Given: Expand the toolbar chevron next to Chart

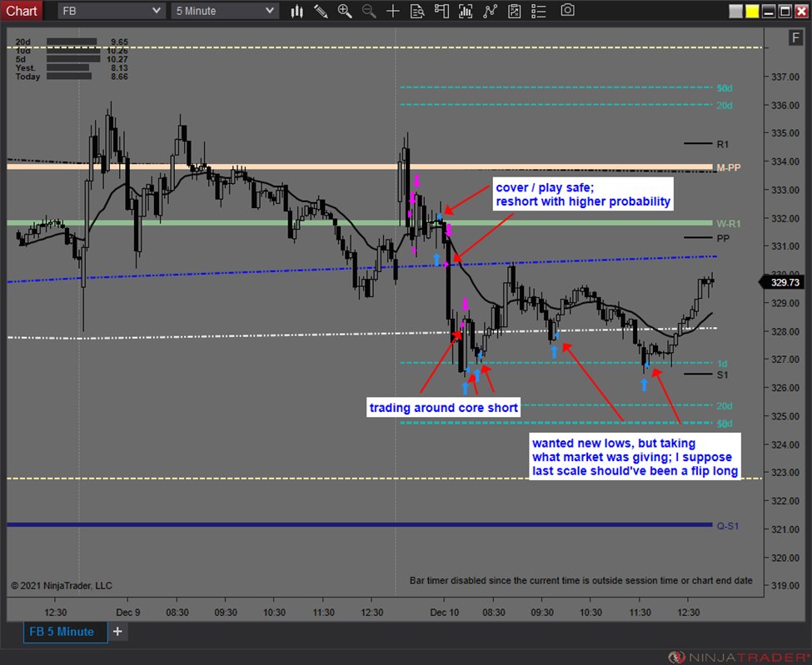Looking at the screenshot, I should (47, 10).
